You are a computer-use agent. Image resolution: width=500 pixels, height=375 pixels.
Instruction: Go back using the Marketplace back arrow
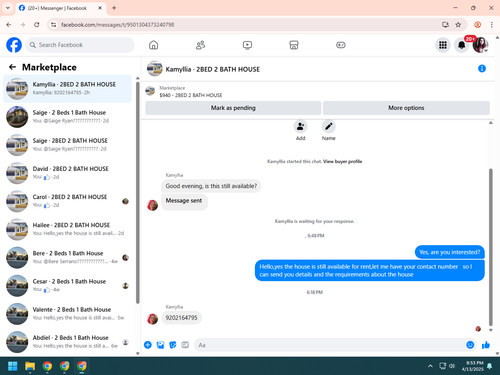(x=13, y=67)
